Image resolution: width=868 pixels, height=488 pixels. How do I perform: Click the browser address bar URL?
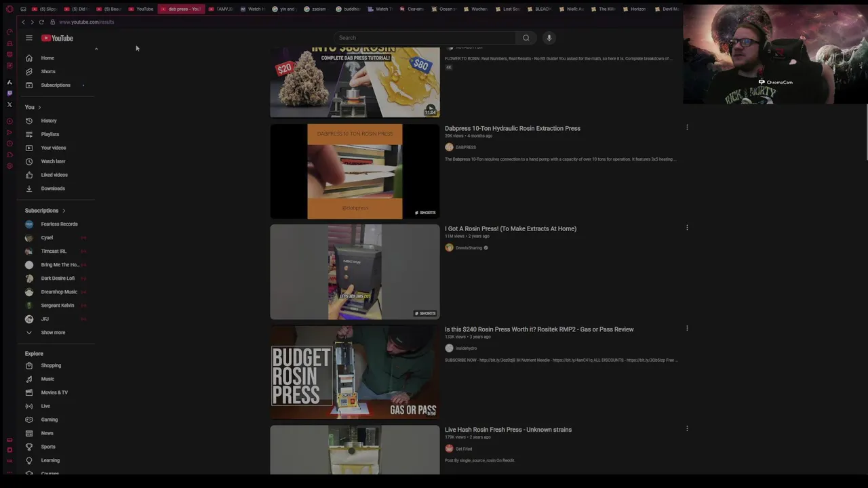point(86,22)
